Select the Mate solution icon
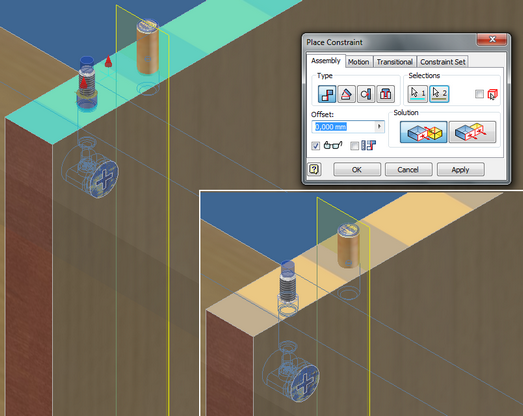Screen dimensions: 523x416 click(423, 132)
